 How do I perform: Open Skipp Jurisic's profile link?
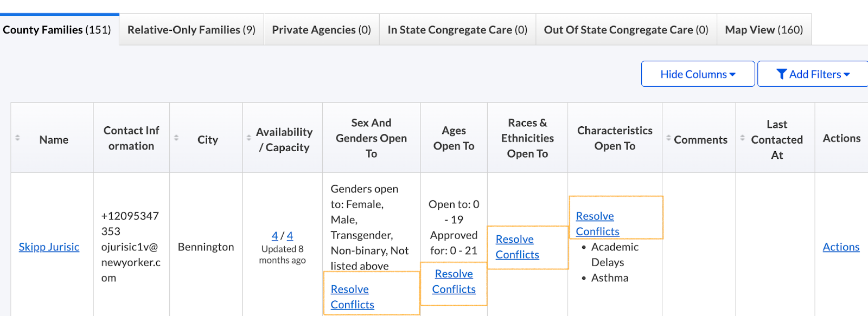[49, 247]
